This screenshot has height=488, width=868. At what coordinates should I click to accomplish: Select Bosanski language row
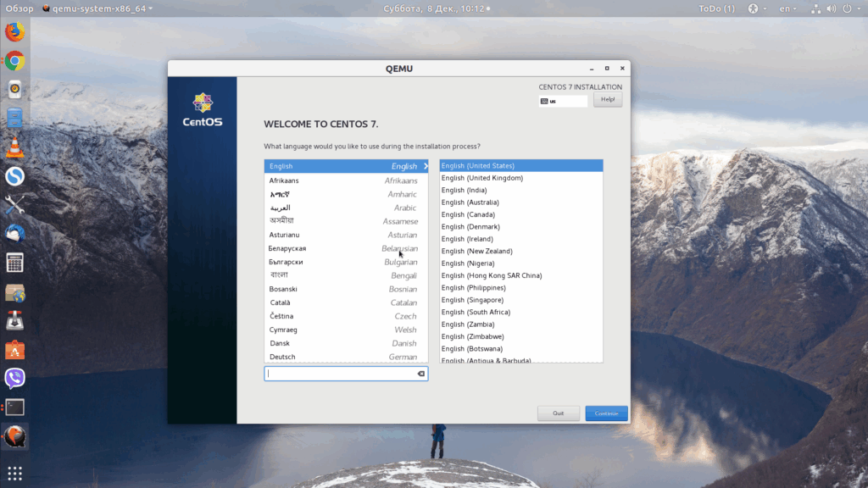346,289
